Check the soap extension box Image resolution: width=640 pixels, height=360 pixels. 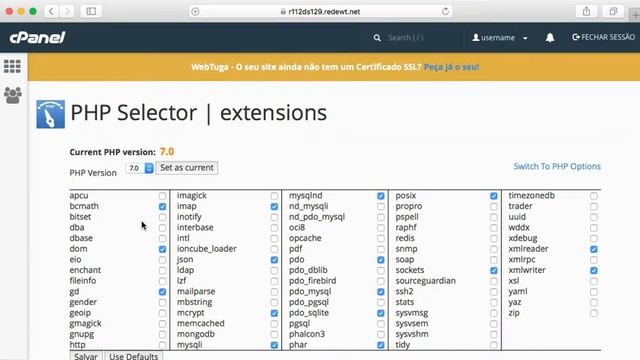coord(494,260)
